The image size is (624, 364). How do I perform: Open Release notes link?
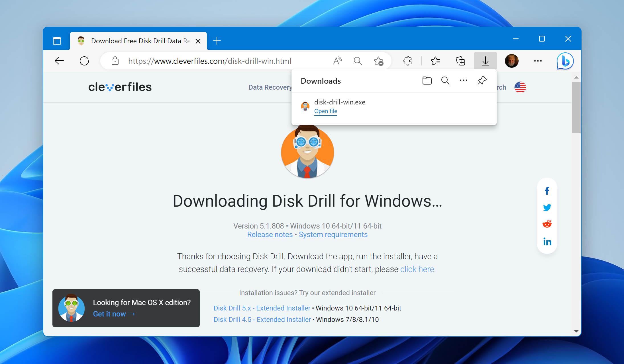click(270, 235)
